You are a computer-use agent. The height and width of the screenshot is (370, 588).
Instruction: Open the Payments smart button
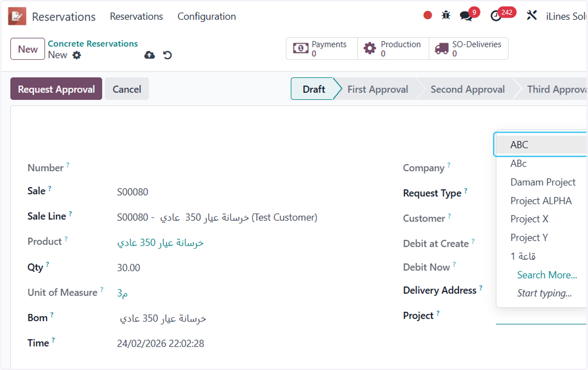click(322, 48)
